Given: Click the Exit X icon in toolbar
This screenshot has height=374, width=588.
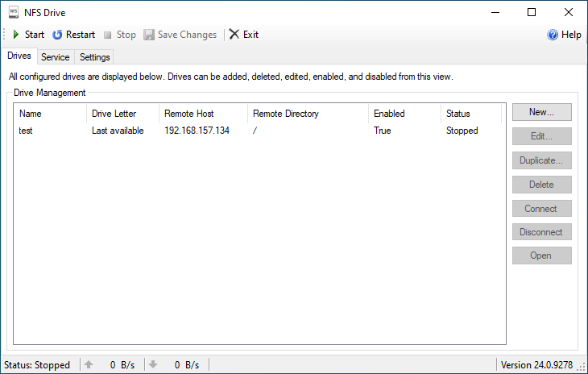Looking at the screenshot, I should coord(234,35).
